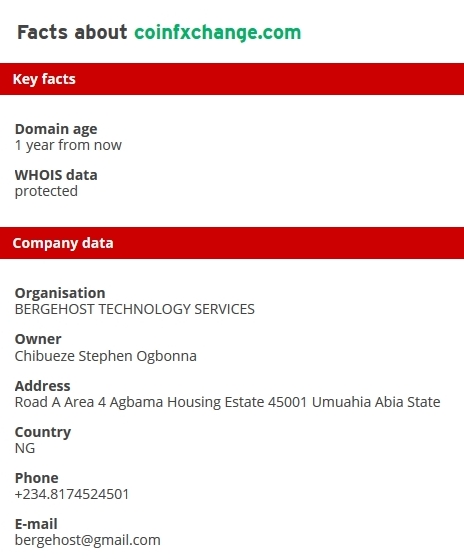Select BERGEHOST TECHNOLOGY SERVICES text
Screen dimensions: 464x559
point(135,309)
